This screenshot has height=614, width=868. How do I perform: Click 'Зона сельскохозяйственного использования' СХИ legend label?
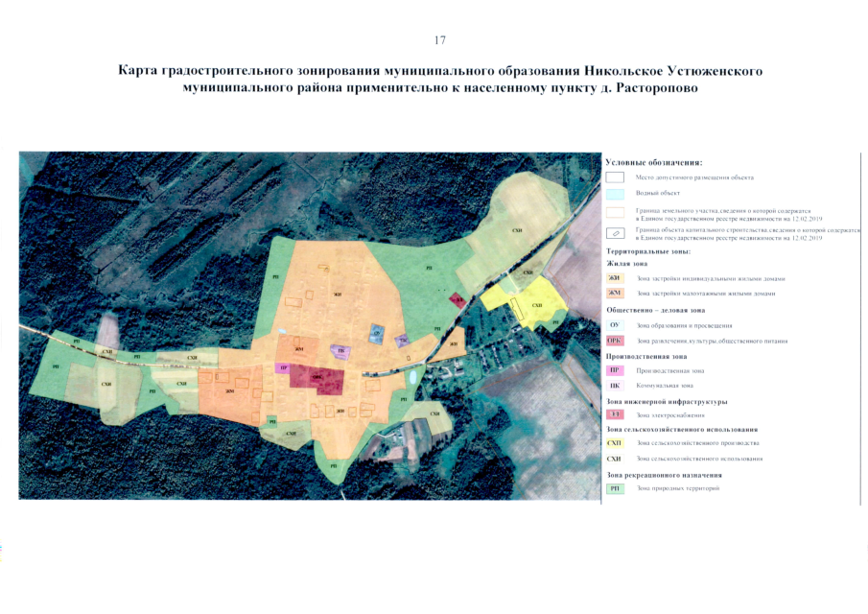click(699, 460)
